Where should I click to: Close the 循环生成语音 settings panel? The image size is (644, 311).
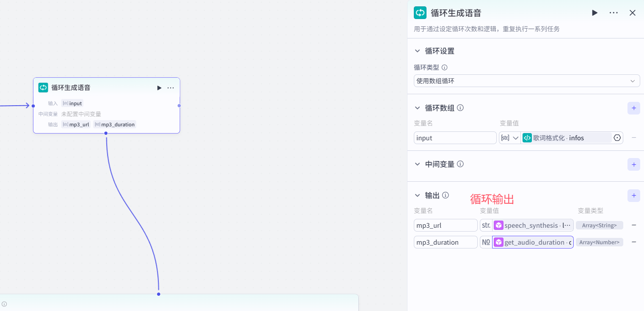click(x=633, y=13)
